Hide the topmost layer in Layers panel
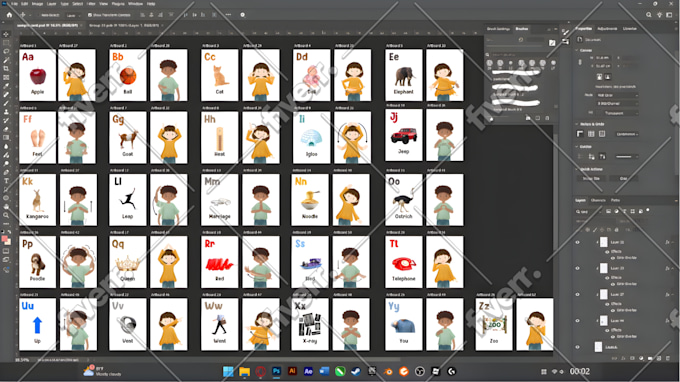The image size is (680, 382). click(x=577, y=242)
